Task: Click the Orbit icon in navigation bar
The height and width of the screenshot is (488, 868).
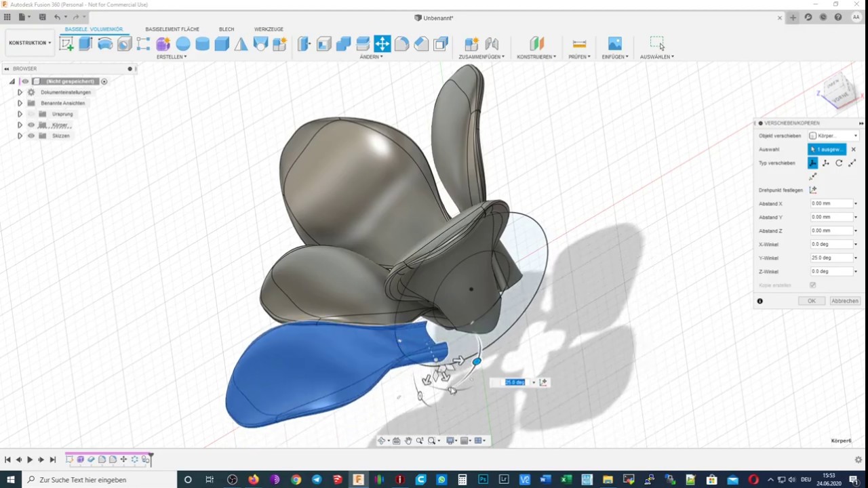Action: coord(381,441)
